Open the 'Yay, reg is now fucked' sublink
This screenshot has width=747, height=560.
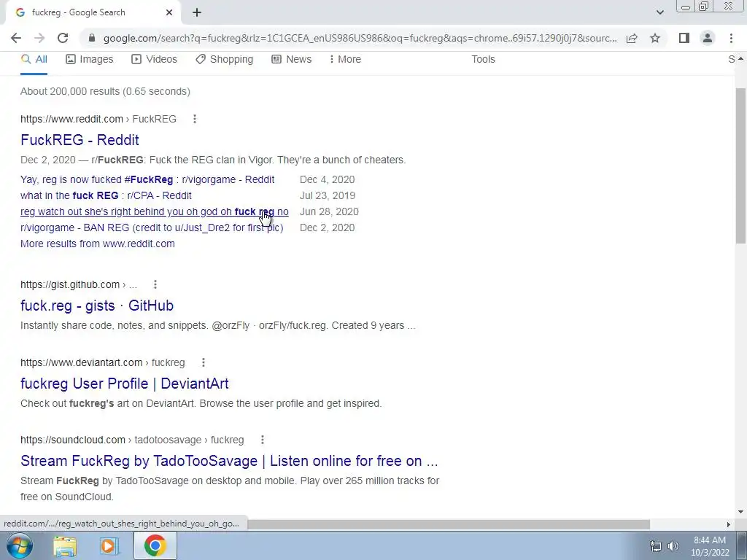[x=147, y=180]
